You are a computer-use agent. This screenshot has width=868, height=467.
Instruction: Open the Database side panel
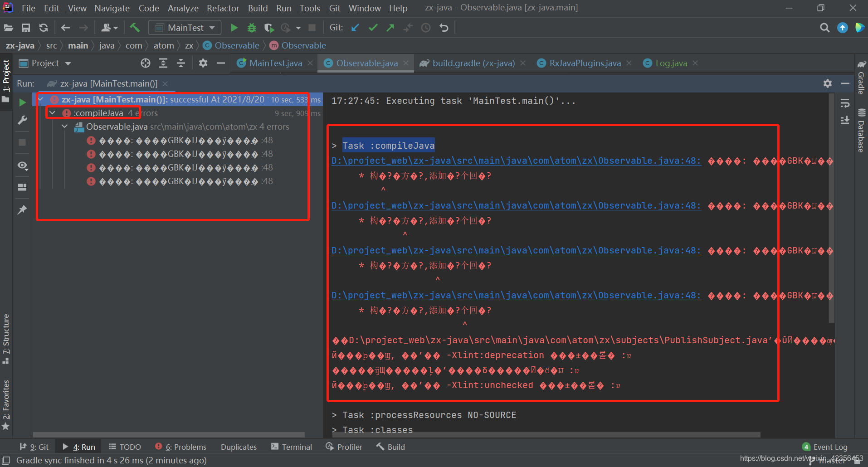coord(861,130)
